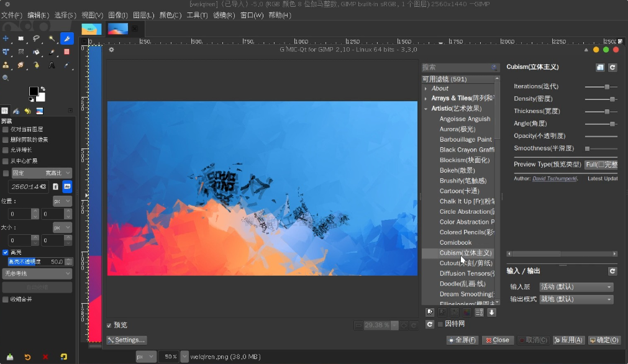
Task: Select the Fuzzy Select magic wand tool
Action: pos(52,39)
